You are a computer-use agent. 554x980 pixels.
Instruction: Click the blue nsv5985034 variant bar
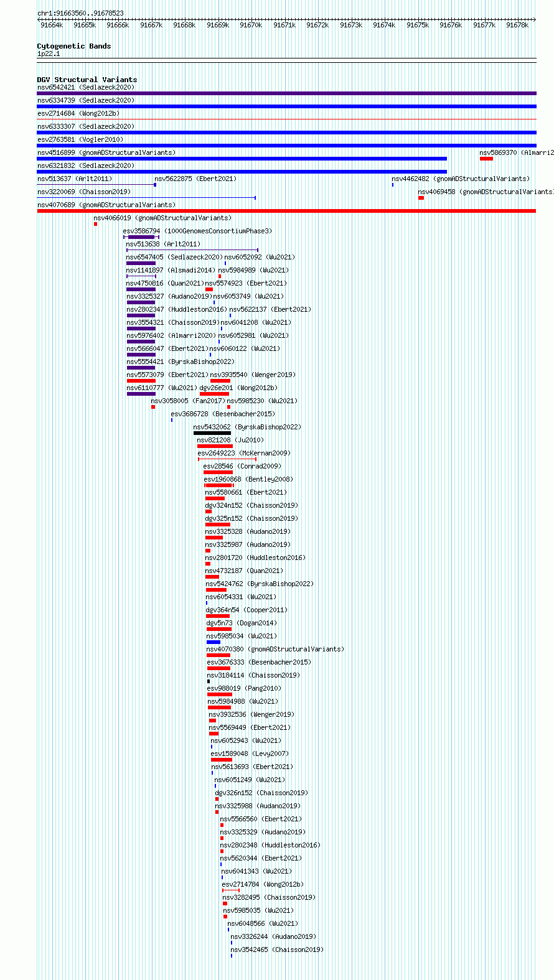pyautogui.click(x=214, y=642)
